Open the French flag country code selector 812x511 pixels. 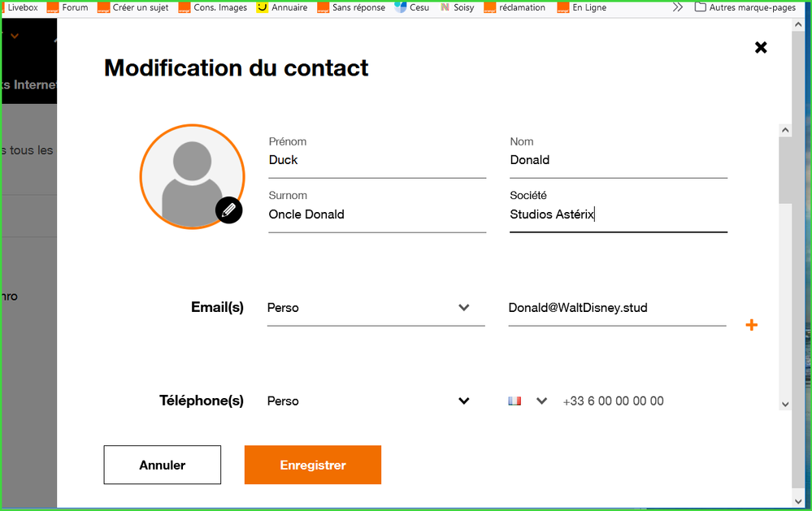(528, 401)
